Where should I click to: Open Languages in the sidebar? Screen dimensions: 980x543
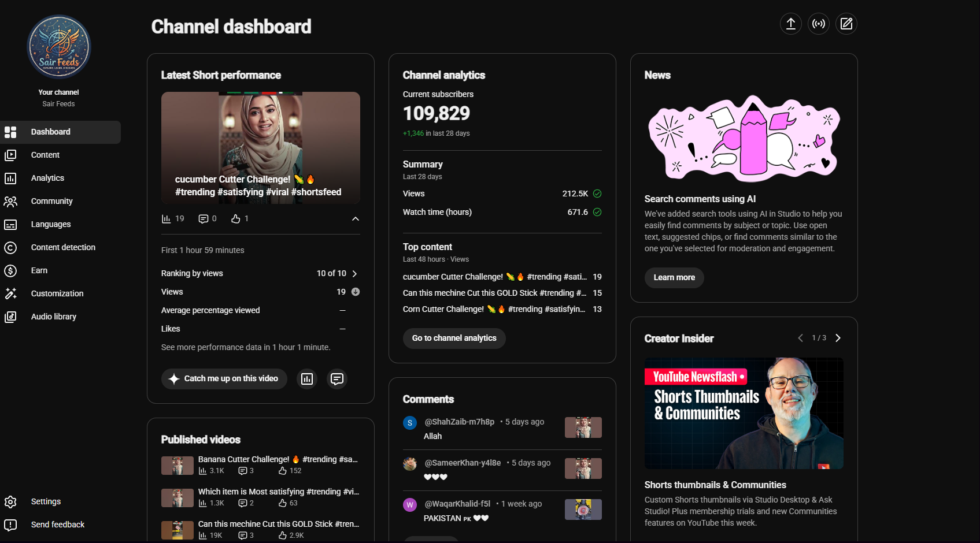pos(60,224)
